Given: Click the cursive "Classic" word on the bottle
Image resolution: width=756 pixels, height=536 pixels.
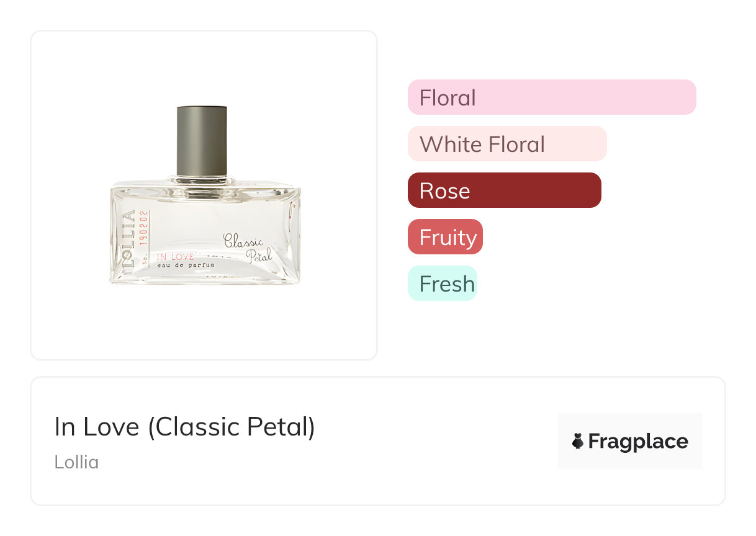Looking at the screenshot, I should (x=243, y=241).
